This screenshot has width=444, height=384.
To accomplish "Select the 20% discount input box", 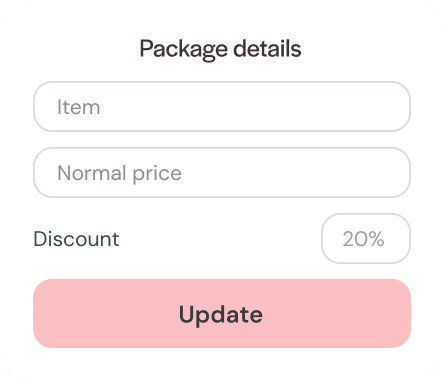I will point(366,239).
